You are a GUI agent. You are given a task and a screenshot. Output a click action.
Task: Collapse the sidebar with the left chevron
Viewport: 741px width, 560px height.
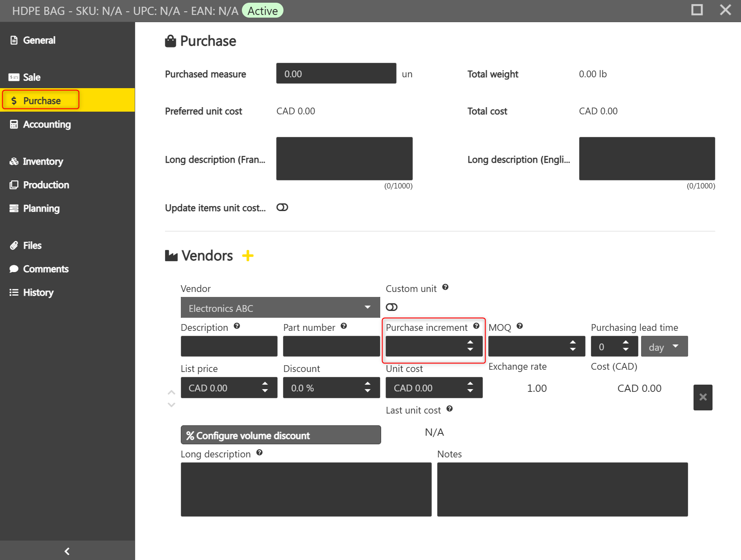[x=67, y=551]
